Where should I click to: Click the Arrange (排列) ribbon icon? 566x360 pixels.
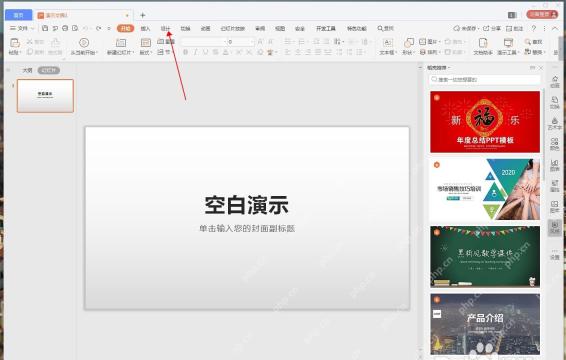(422, 52)
